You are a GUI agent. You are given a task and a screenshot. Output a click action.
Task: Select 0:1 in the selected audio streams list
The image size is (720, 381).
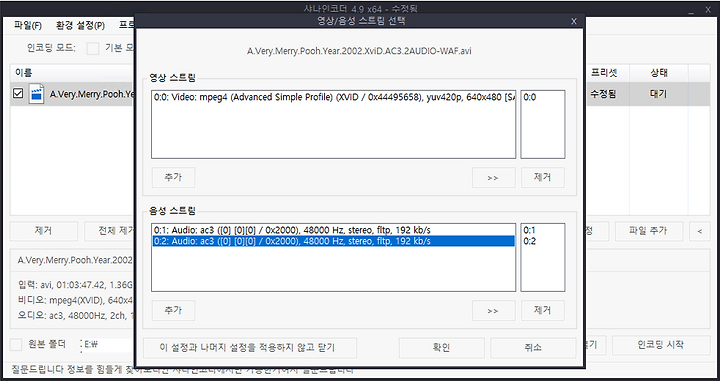(529, 230)
